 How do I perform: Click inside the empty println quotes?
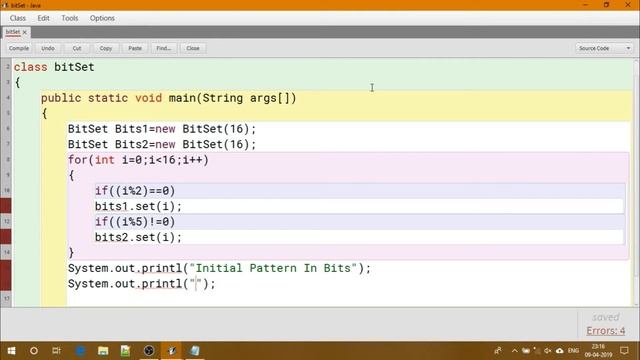point(196,284)
